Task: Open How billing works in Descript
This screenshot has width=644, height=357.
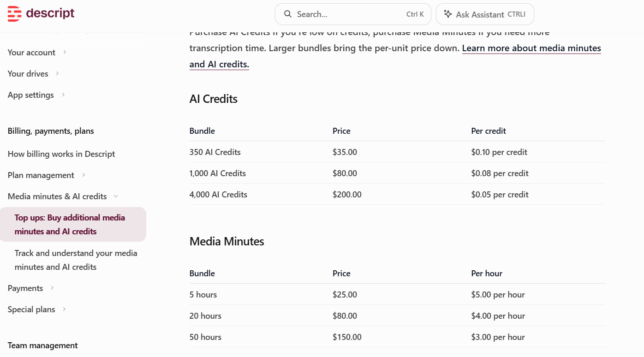Action: click(x=61, y=154)
